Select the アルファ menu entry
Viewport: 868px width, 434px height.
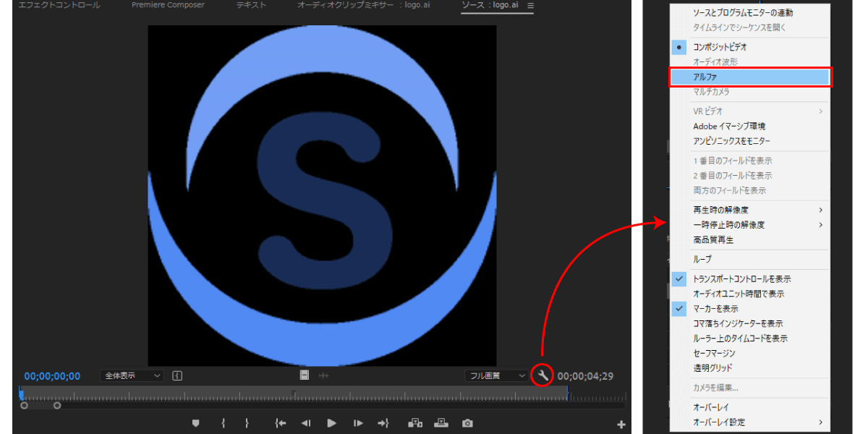pyautogui.click(x=751, y=77)
